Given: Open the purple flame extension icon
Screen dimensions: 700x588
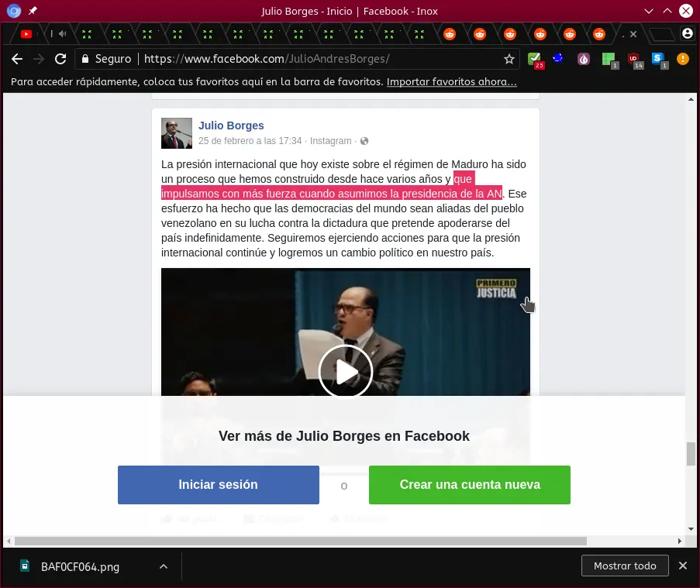Looking at the screenshot, I should 583,59.
